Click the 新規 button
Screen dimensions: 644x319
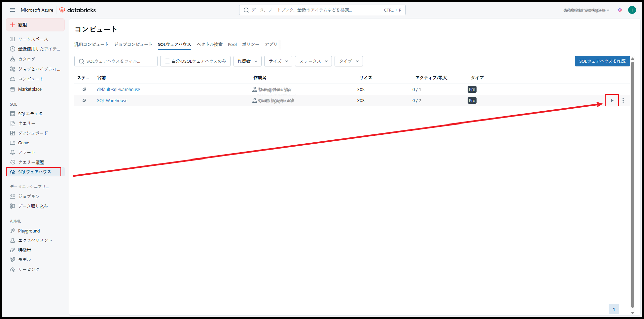35,25
